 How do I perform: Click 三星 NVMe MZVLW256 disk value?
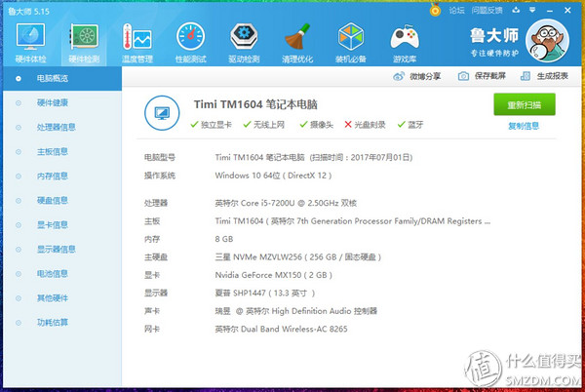[297, 257]
